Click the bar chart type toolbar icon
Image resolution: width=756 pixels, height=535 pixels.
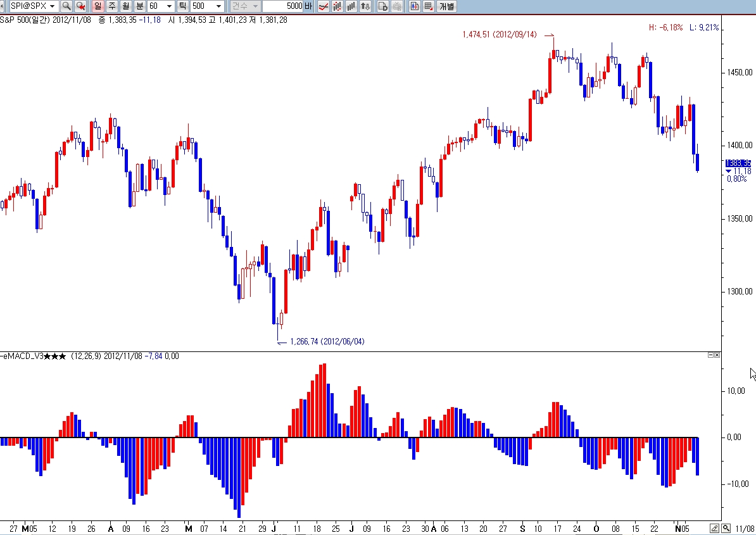(x=351, y=6)
